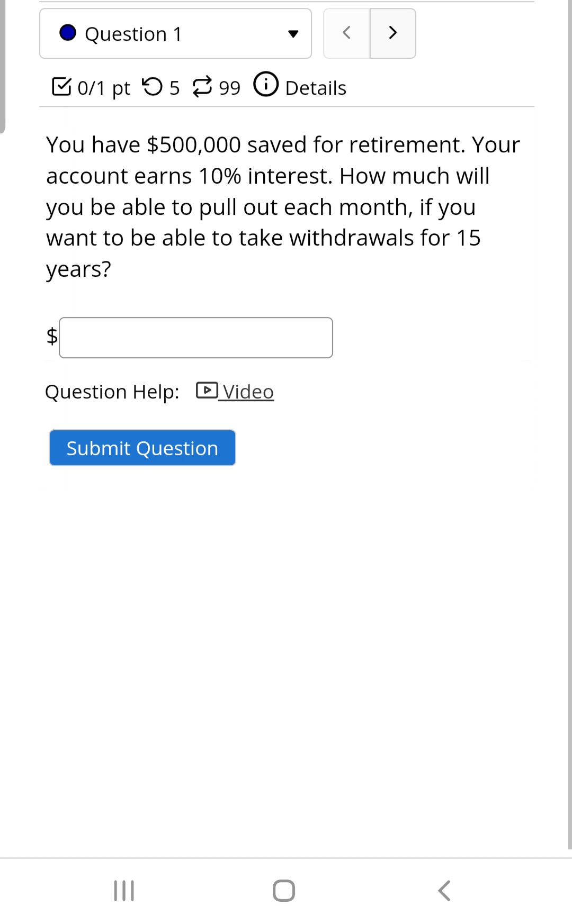
Task: Click the Question Help label
Action: point(112,392)
